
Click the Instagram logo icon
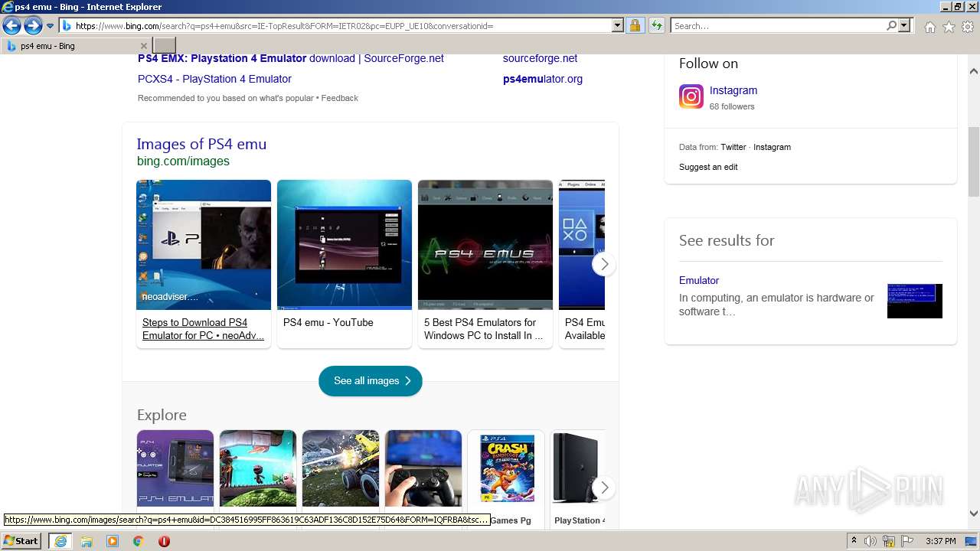pos(691,96)
